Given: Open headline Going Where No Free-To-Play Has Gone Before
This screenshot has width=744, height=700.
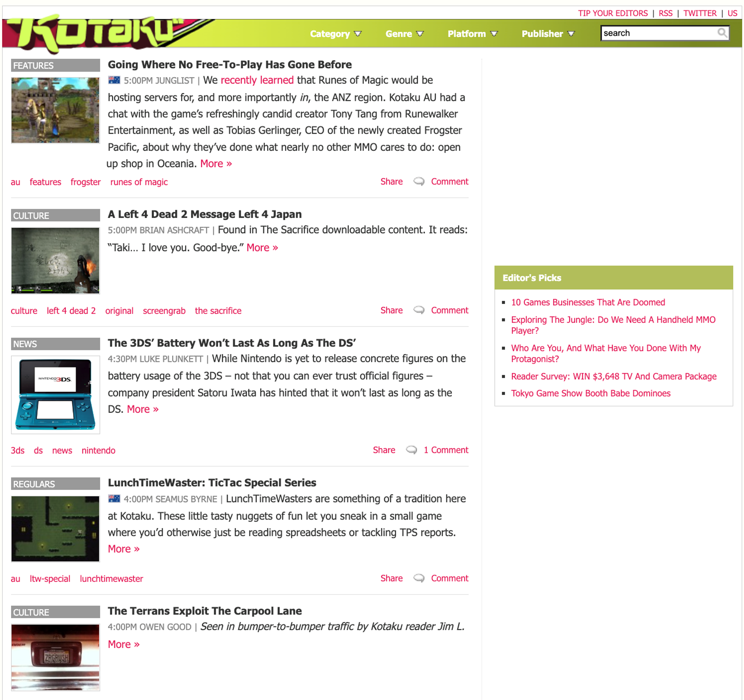Looking at the screenshot, I should point(229,65).
